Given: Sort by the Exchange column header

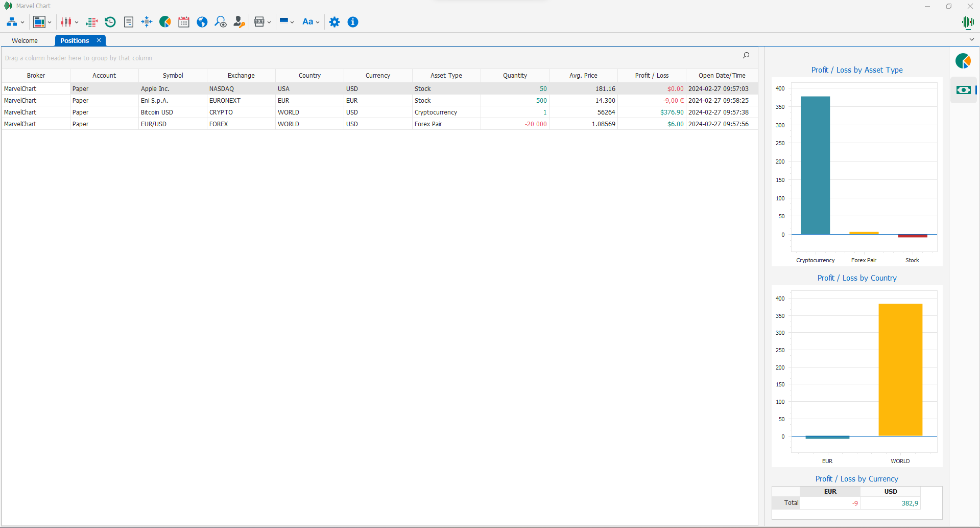Looking at the screenshot, I should (x=241, y=75).
